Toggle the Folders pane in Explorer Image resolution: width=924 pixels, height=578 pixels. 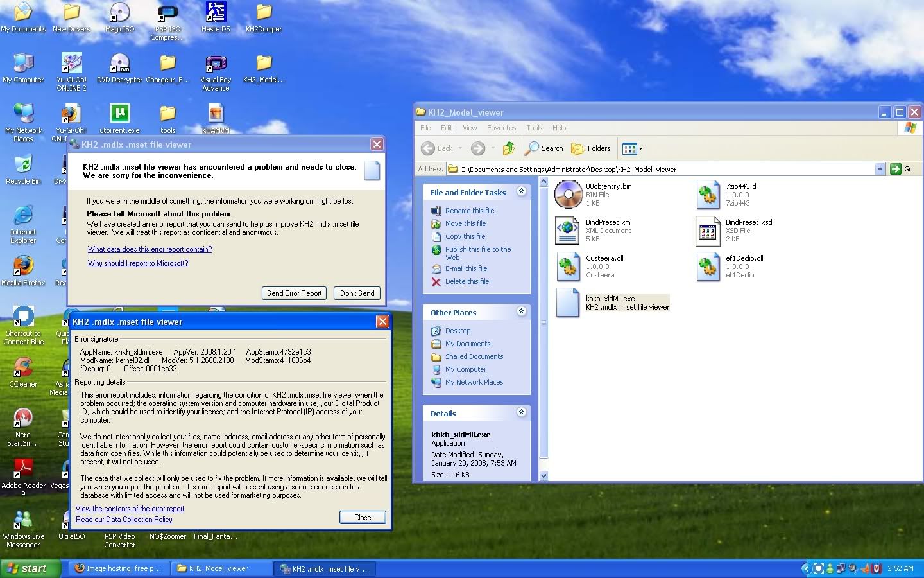click(591, 148)
